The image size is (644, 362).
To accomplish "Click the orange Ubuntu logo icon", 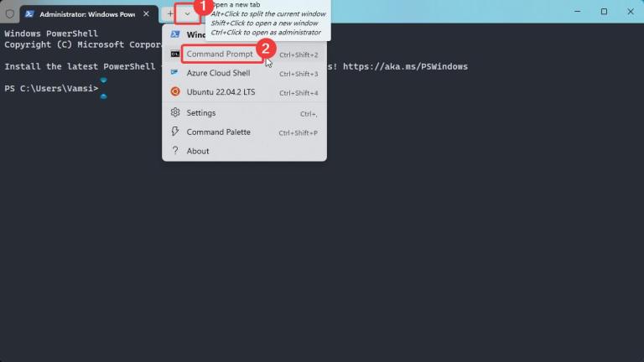I will (x=175, y=91).
